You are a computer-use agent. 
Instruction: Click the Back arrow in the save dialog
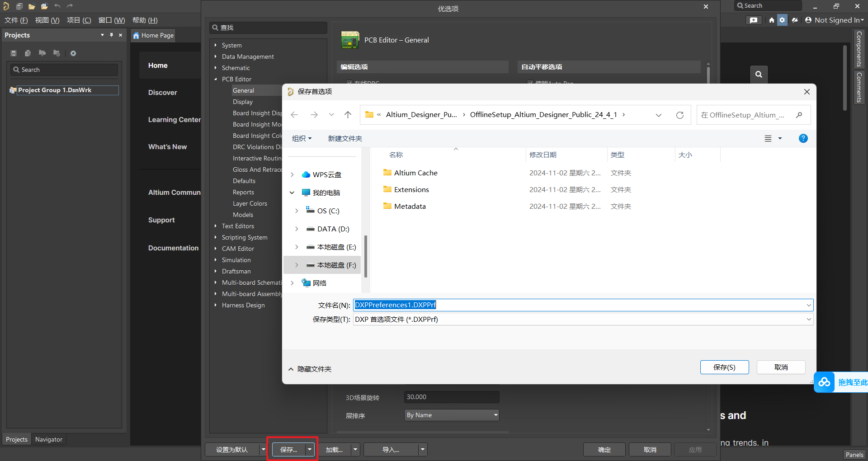point(294,115)
